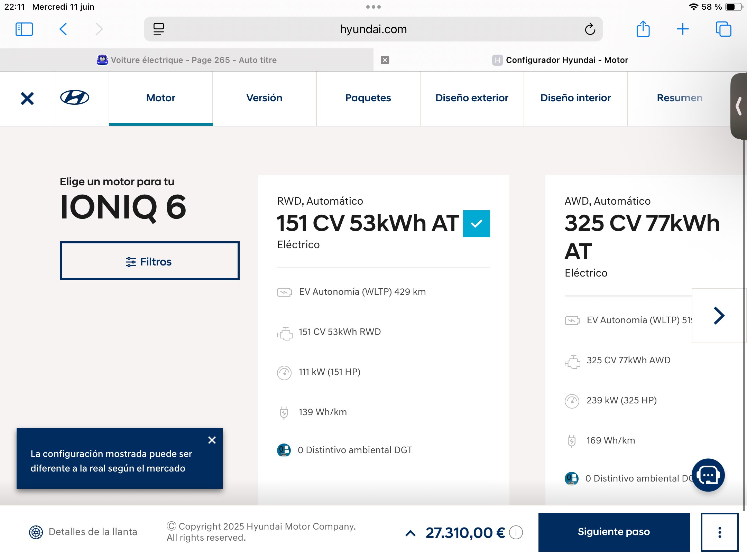Open the Motor step
This screenshot has width=747, height=560.
[x=161, y=98]
